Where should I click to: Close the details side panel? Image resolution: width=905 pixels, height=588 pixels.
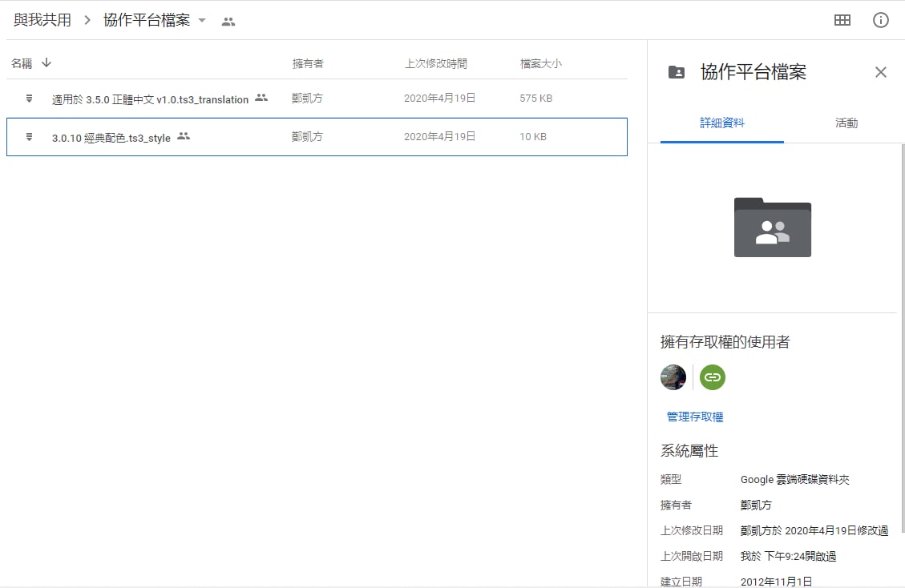(x=880, y=72)
